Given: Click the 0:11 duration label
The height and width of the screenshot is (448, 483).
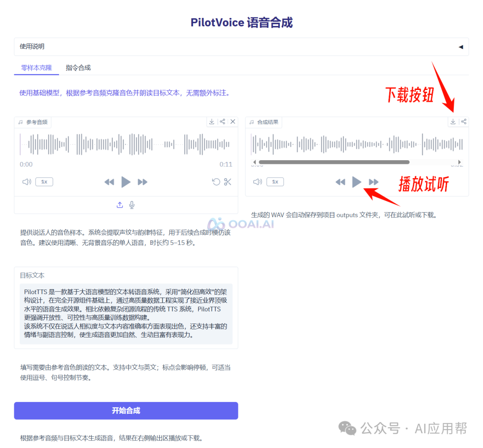Looking at the screenshot, I should click(226, 164).
